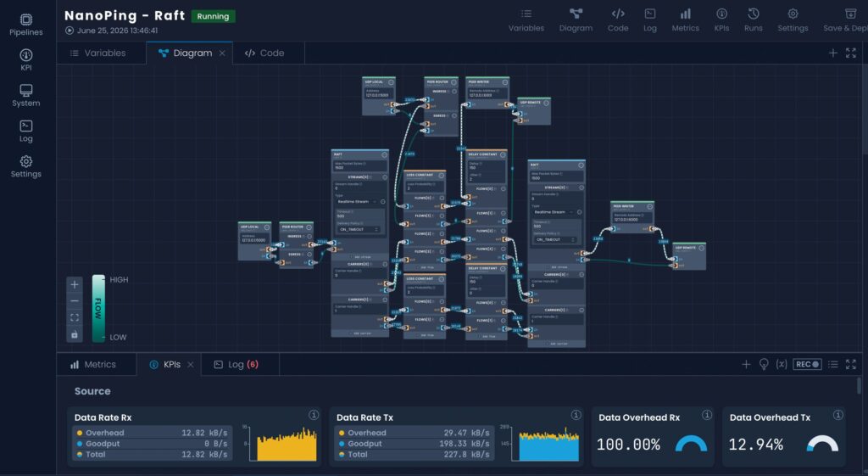Open the Realtime Stream type dropdown in left RAFT

coord(357,202)
